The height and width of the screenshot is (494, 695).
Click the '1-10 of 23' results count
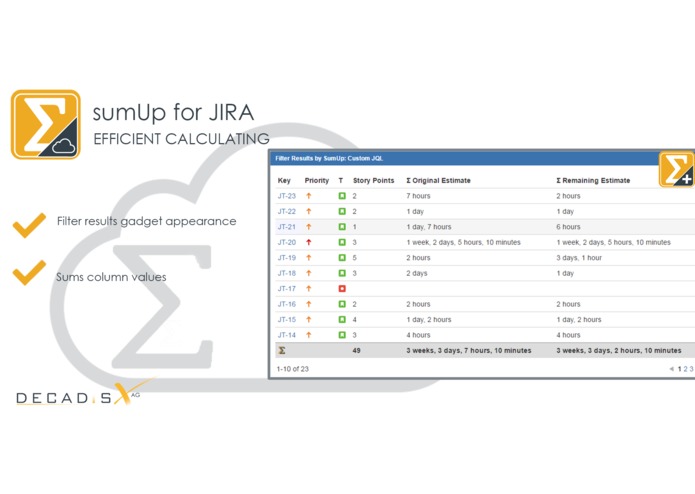click(293, 369)
